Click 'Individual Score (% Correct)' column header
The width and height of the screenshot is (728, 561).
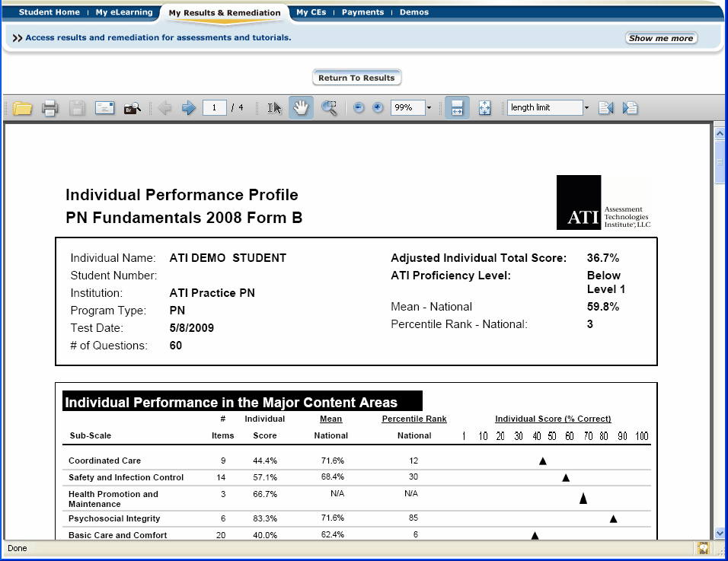[x=553, y=419]
